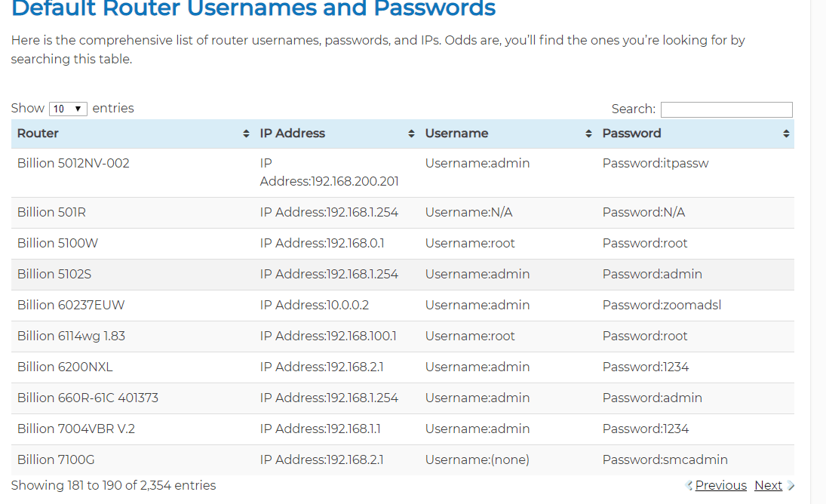Click Default Router Usernames and Passwords heading
This screenshot has height=504, width=826.
pos(253,8)
